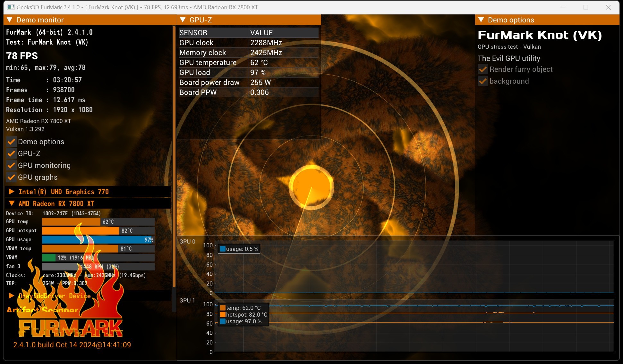Click the GPU 0 usage legend box
Image resolution: width=623 pixels, height=364 pixels.
point(239,249)
